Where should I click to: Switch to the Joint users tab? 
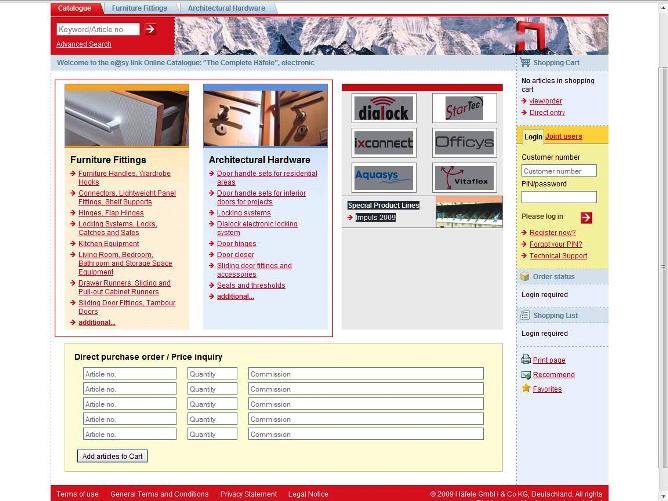coord(564,136)
